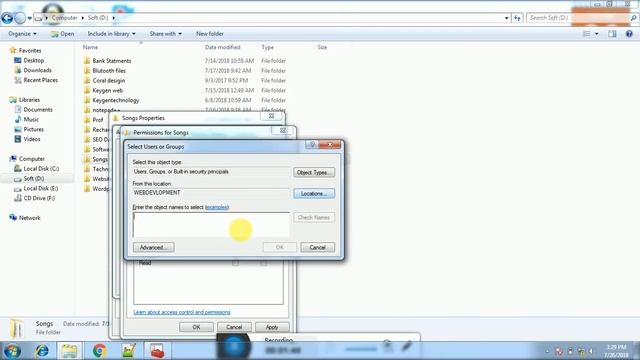Click the help button in Select Users dialog
640x360 pixels.
point(312,145)
